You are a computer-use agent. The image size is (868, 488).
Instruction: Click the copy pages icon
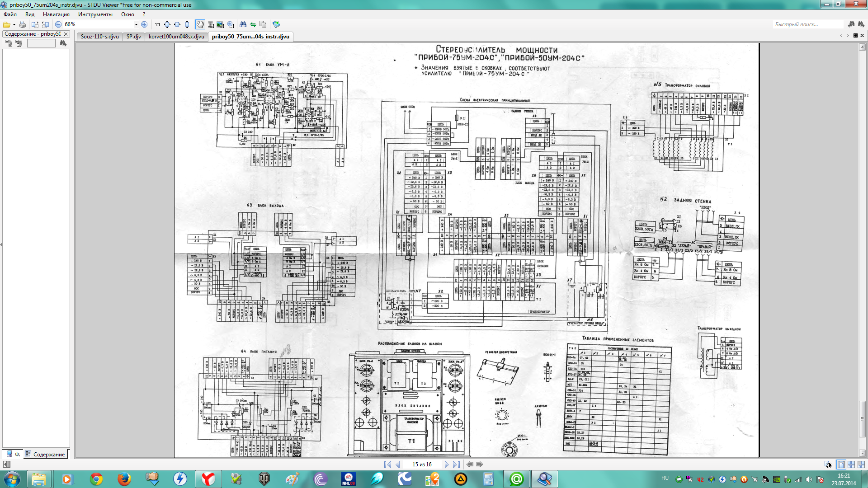263,24
